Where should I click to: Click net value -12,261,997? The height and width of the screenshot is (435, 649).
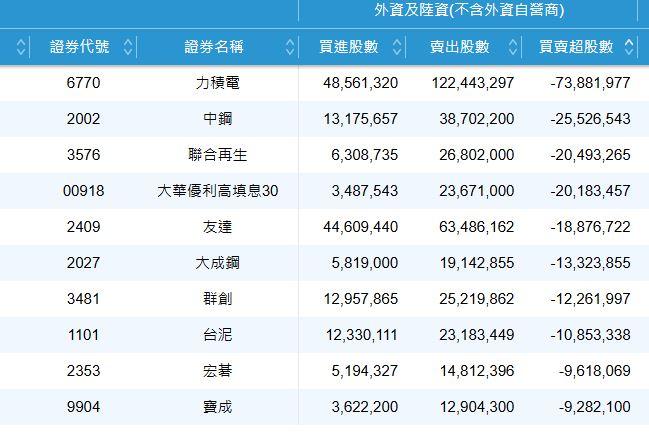click(590, 299)
